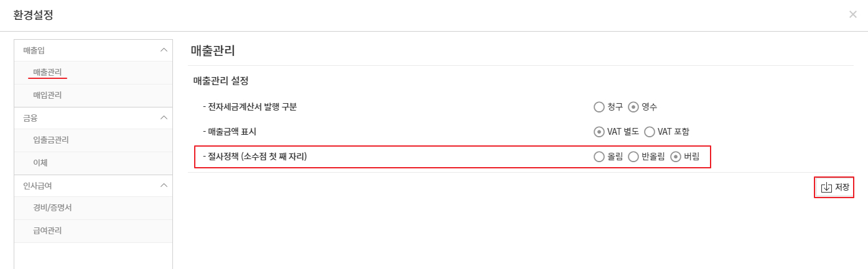The height and width of the screenshot is (269, 868).
Task: Close the 환경설정 dialog
Action: (852, 14)
